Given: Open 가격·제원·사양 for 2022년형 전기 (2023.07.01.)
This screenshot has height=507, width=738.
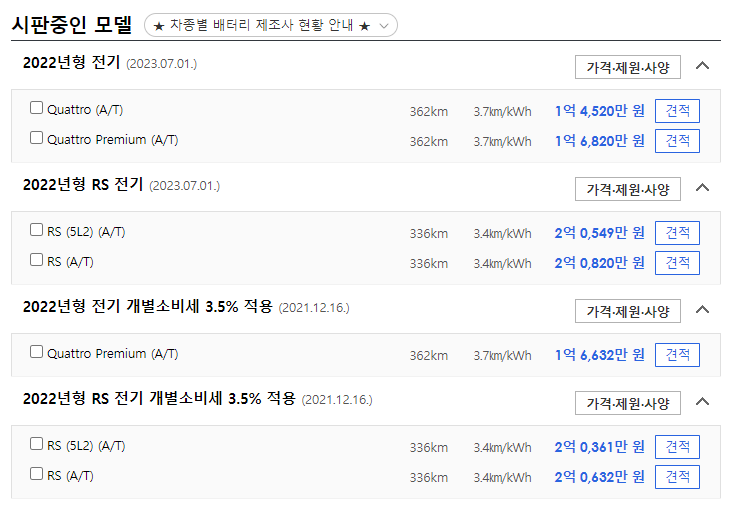Looking at the screenshot, I should pos(628,67).
